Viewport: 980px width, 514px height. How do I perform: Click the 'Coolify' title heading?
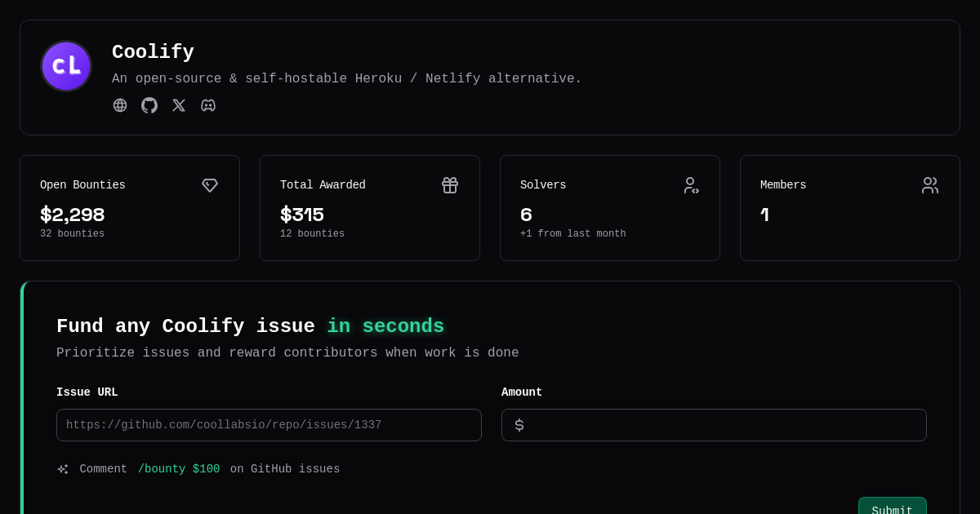(x=153, y=52)
